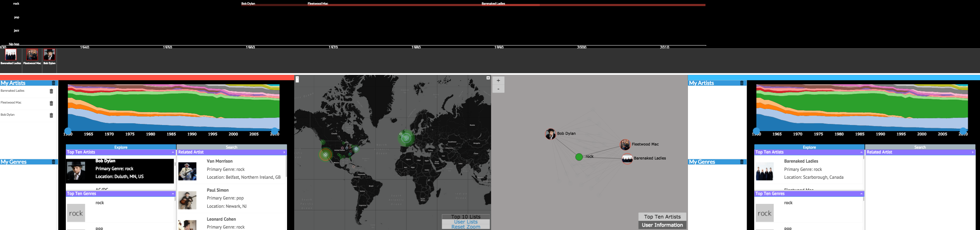Click the orange-green marker on US west coast
Viewport: 980px width, 230px height.
326,155
